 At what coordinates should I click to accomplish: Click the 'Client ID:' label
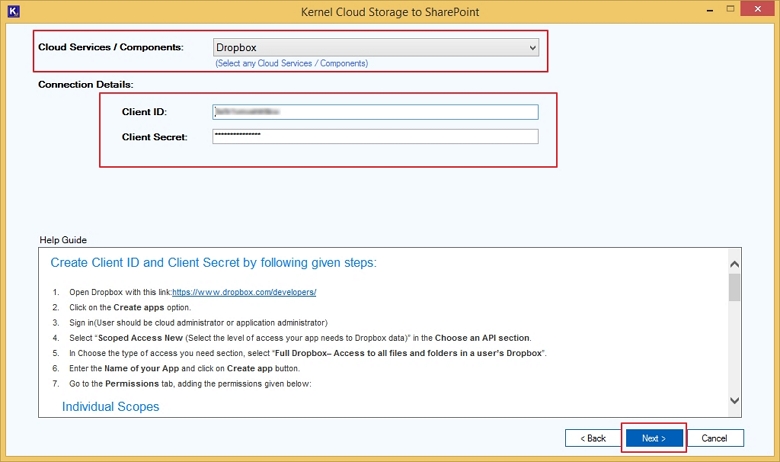pyautogui.click(x=144, y=112)
